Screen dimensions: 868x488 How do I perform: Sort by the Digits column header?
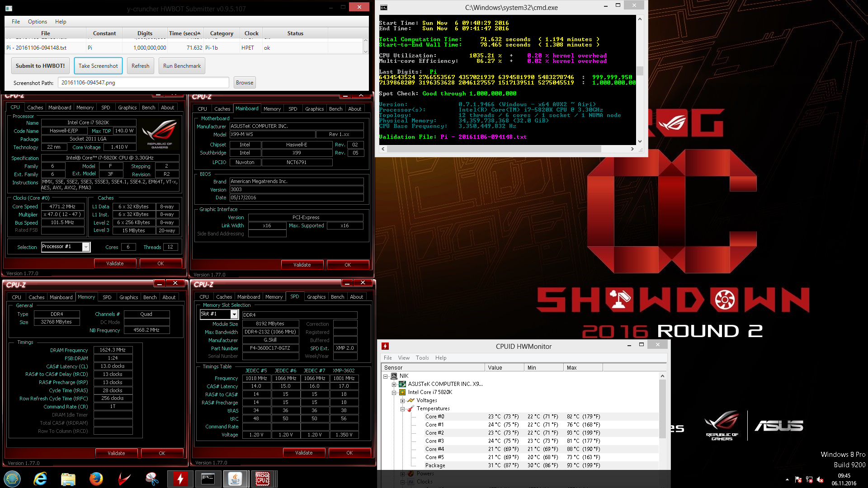tap(145, 33)
